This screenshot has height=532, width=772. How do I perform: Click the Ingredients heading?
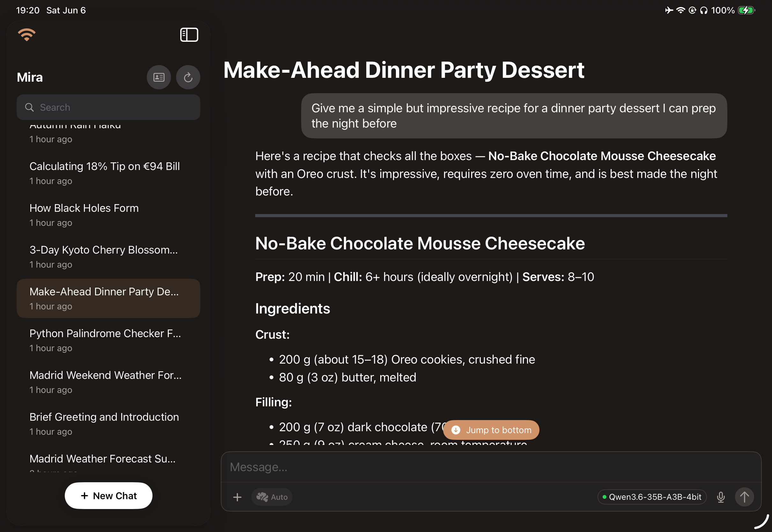coord(293,308)
